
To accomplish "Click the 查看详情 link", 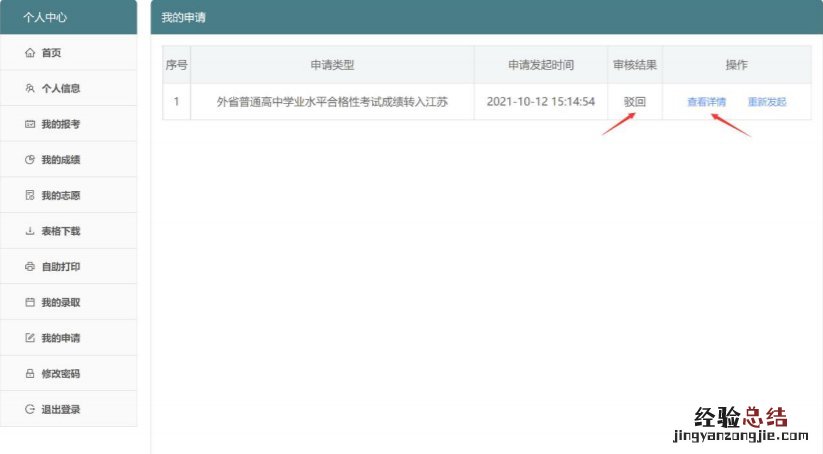I will 706,102.
